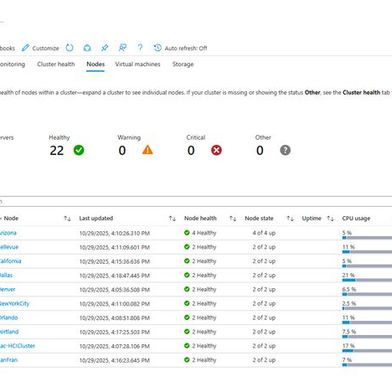This screenshot has height=392, width=392.
Task: Open the HCICluster link
Action: coord(17,346)
